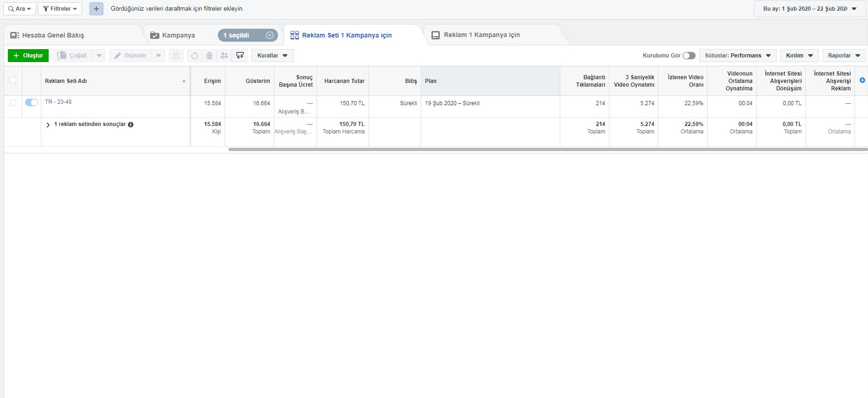Click the İzlenen Video Oranı header
This screenshot has height=398, width=868.
pos(683,81)
